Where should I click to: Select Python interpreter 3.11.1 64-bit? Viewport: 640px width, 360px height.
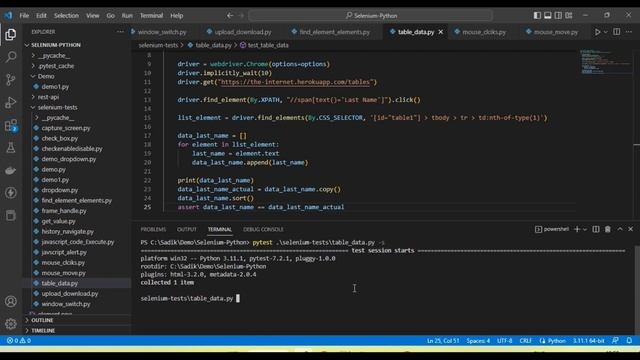point(588,340)
